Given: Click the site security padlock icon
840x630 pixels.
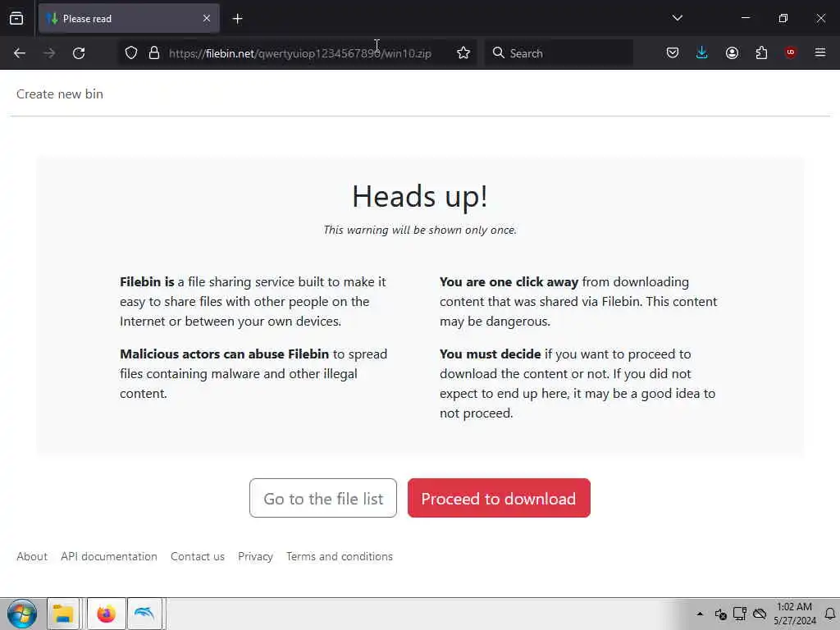Looking at the screenshot, I should pos(154,53).
